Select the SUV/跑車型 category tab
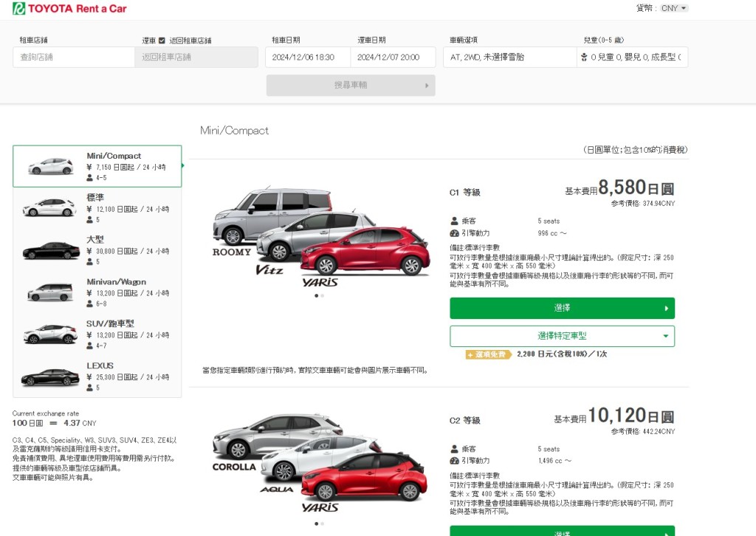Screen dimensions: 756x536 [x=97, y=334]
